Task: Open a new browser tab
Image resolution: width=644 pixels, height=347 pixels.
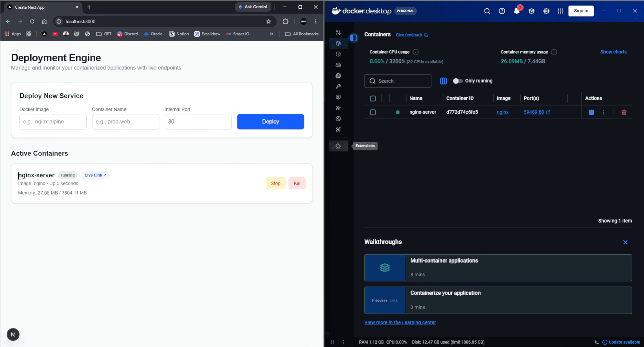Action: [x=89, y=7]
